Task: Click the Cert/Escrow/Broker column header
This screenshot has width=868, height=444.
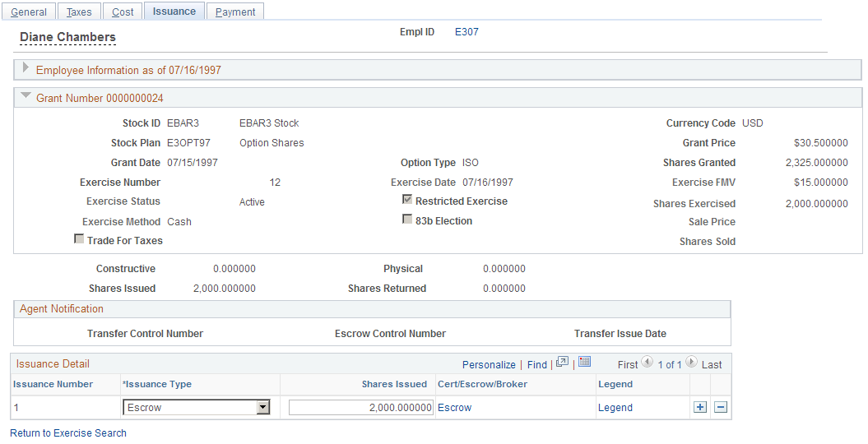Action: point(482,384)
